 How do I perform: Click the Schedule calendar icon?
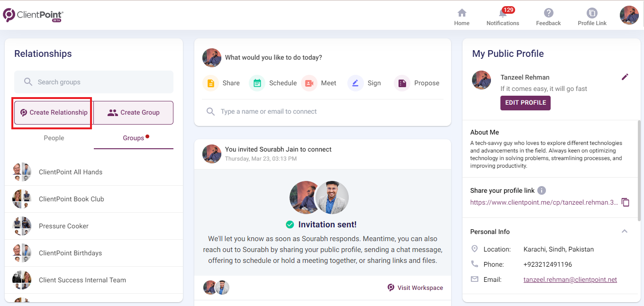click(x=257, y=83)
